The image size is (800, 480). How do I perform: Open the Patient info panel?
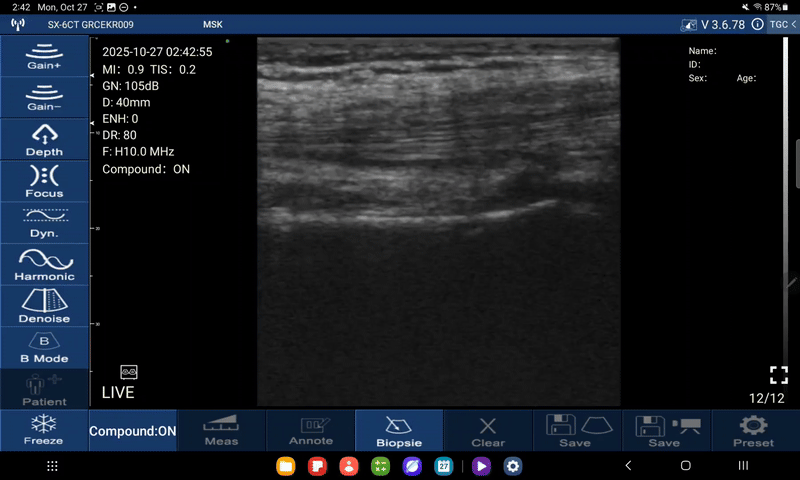[x=44, y=390]
